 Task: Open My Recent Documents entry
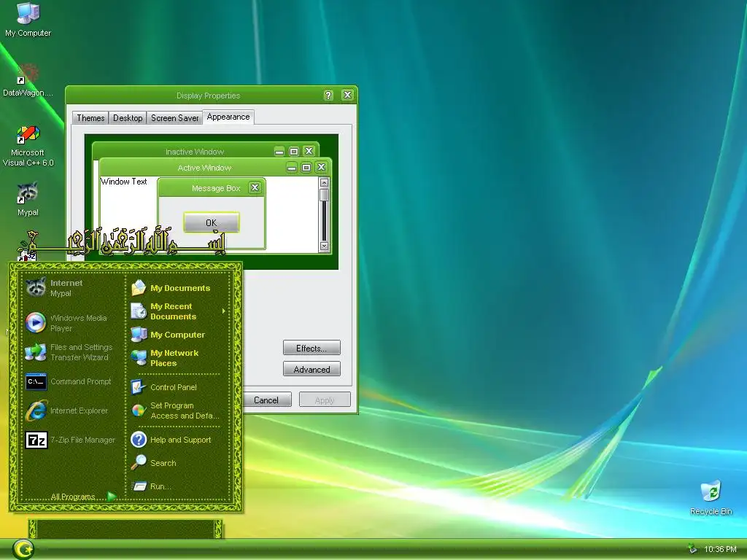point(178,311)
